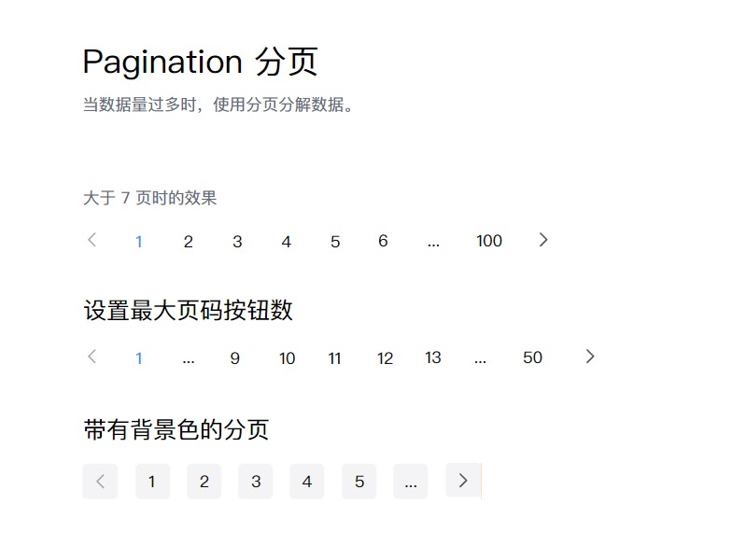745x560 pixels.
Task: Go to page 9
Action: 234,357
